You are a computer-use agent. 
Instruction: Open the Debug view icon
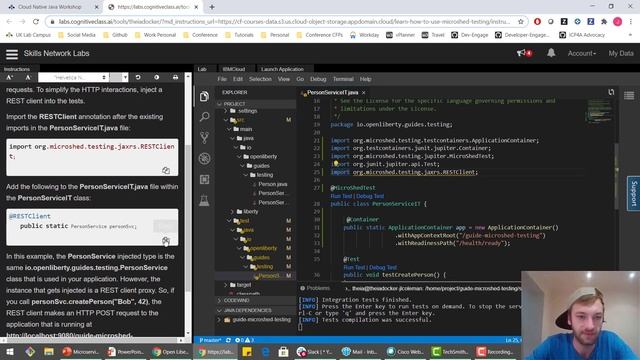(x=204, y=158)
